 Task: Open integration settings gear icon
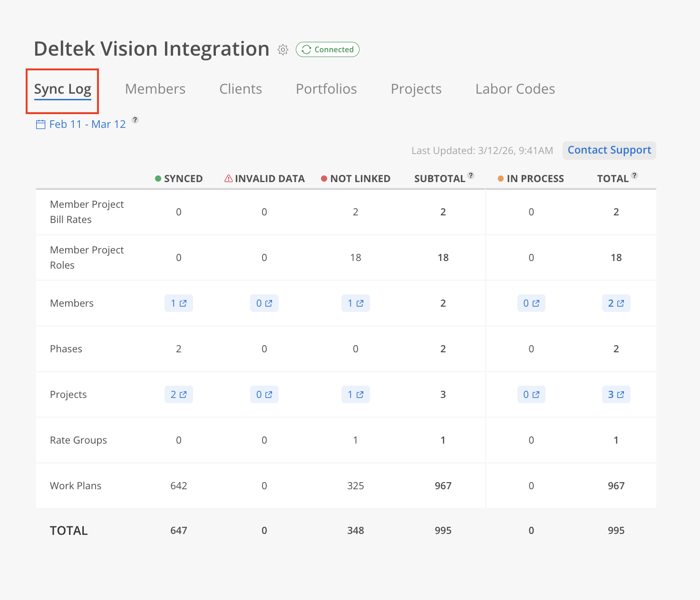click(283, 49)
